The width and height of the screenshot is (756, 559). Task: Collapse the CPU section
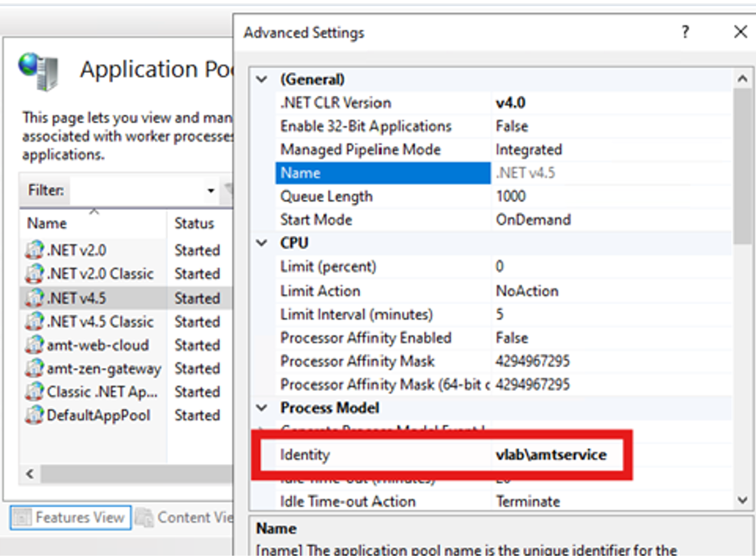(x=262, y=243)
